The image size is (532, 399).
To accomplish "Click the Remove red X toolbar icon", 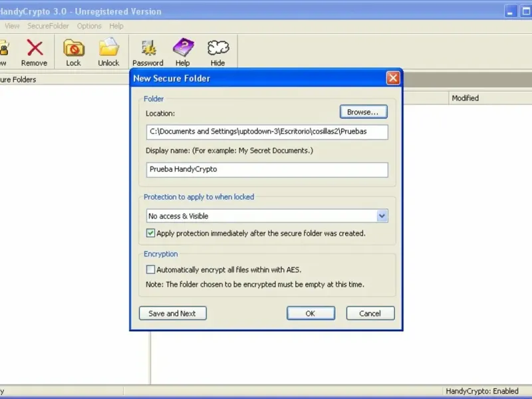I will point(35,48).
